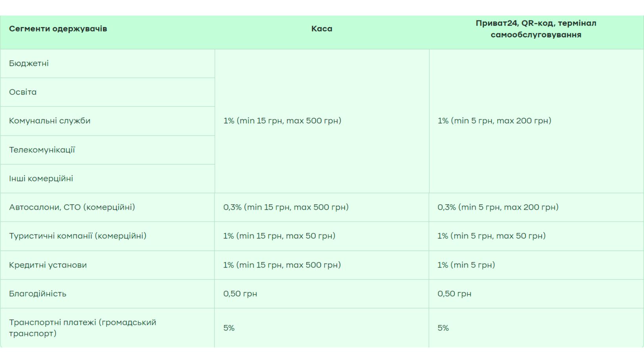The image size is (644, 363).
Task: Select the "1% (min 5 грн, max 200 грн)" merged cell
Action: (x=494, y=121)
